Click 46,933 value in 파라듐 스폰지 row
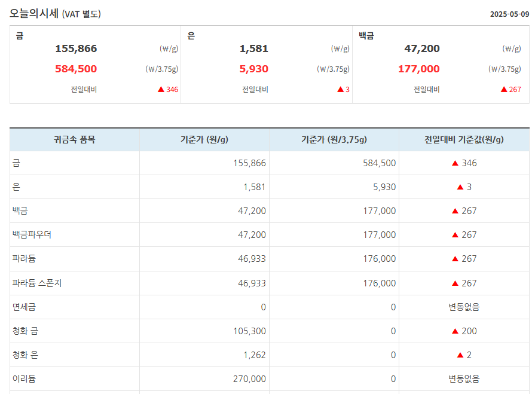 coord(252,283)
